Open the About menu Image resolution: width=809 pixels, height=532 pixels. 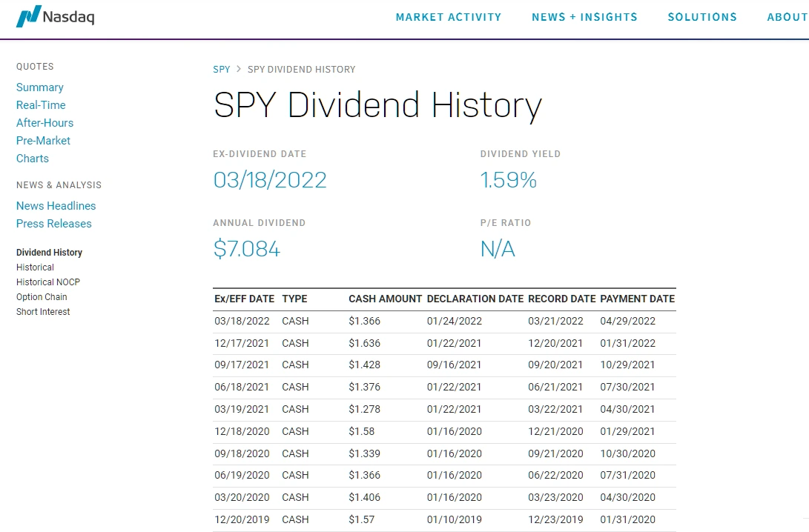tap(787, 17)
